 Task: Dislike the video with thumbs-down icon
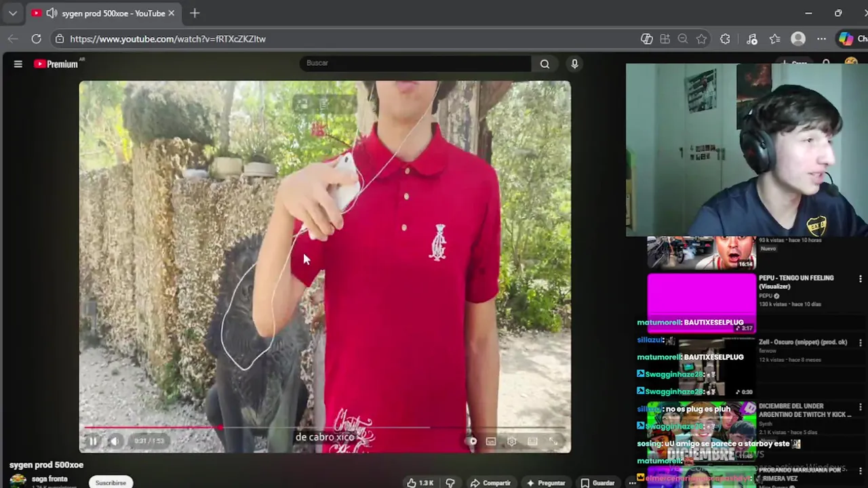pyautogui.click(x=450, y=483)
